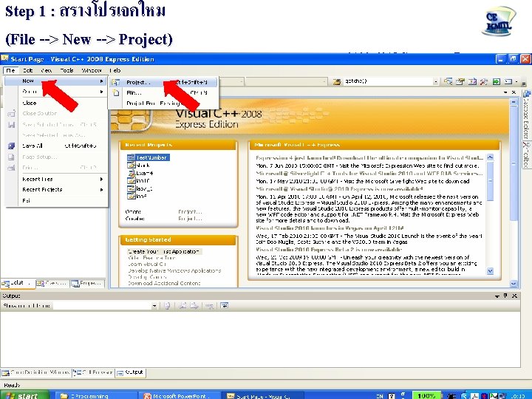
Task: Click the Exam4 project icon
Action: pos(132,173)
